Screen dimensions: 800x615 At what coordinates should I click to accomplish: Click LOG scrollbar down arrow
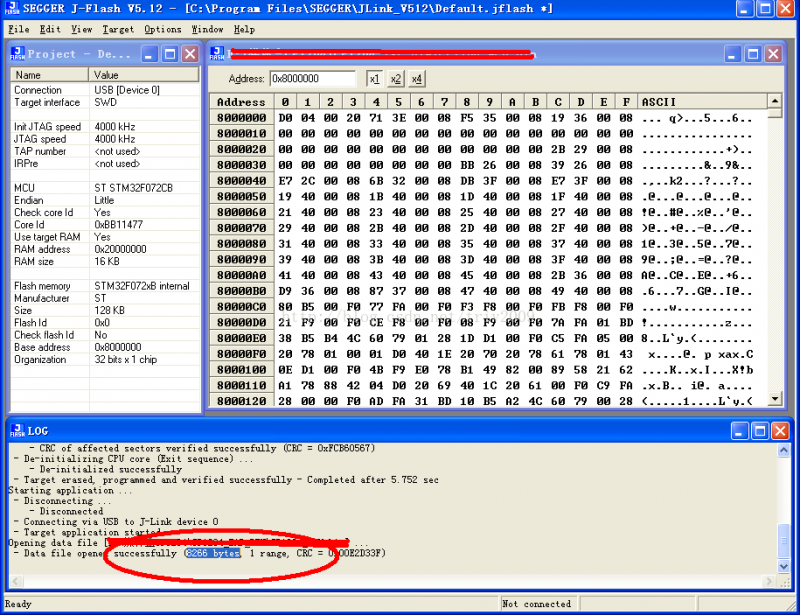784,566
